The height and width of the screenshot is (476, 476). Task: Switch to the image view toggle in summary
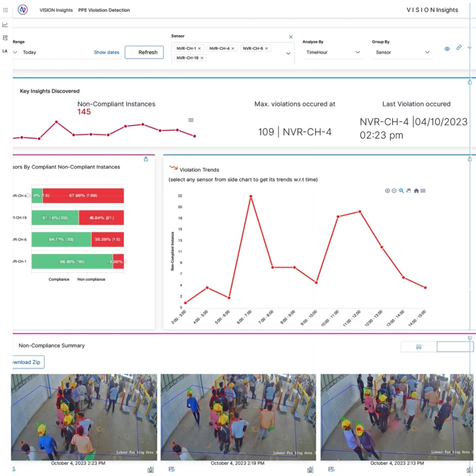point(418,347)
